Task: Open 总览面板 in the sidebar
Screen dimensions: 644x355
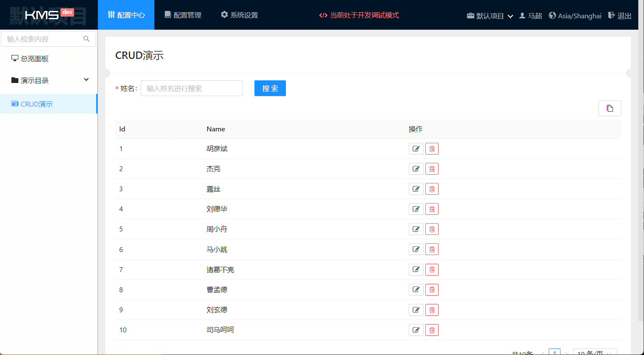Action: [35, 59]
